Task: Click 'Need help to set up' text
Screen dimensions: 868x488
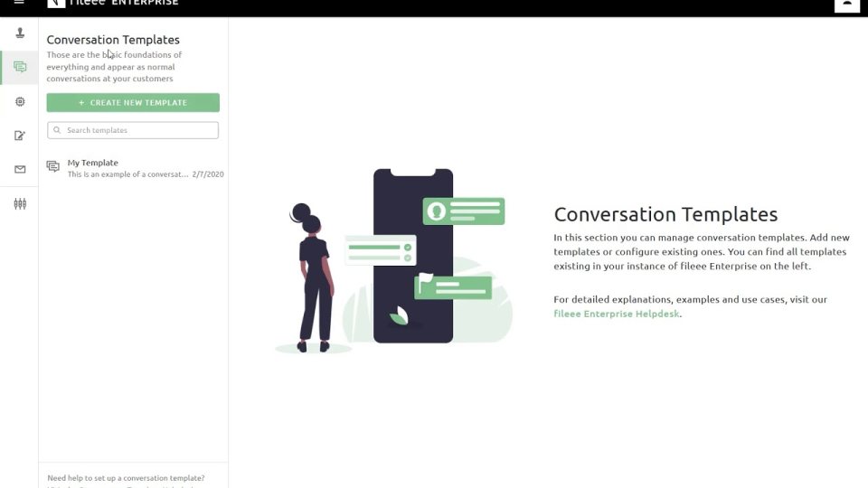Action: [x=126, y=478]
